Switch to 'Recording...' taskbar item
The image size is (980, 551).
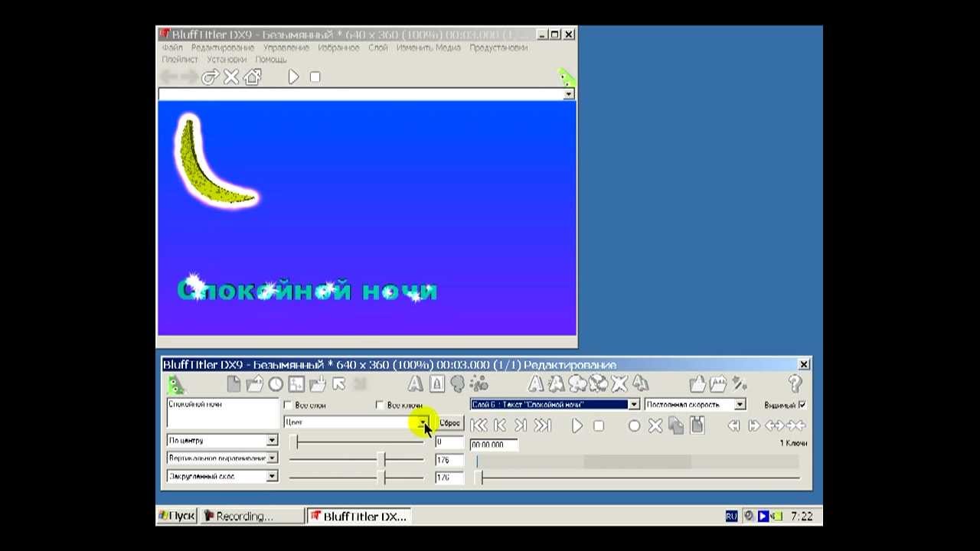(253, 516)
